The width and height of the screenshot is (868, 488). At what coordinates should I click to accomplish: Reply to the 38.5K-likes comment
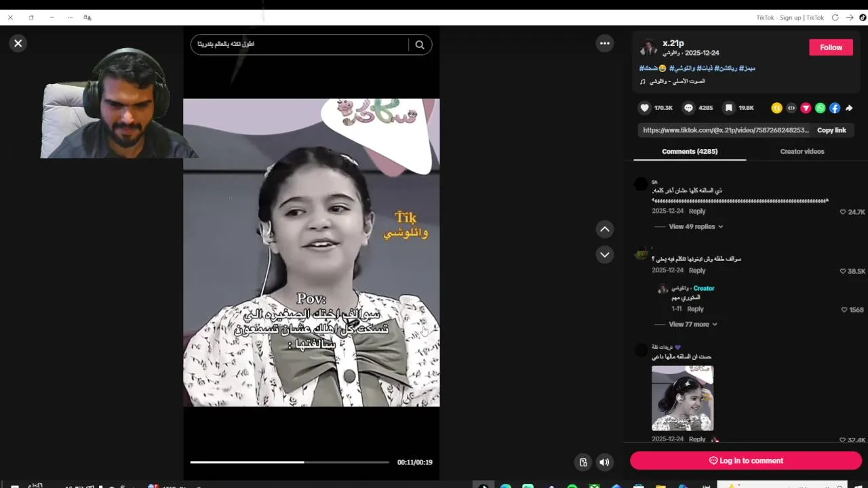tap(697, 270)
